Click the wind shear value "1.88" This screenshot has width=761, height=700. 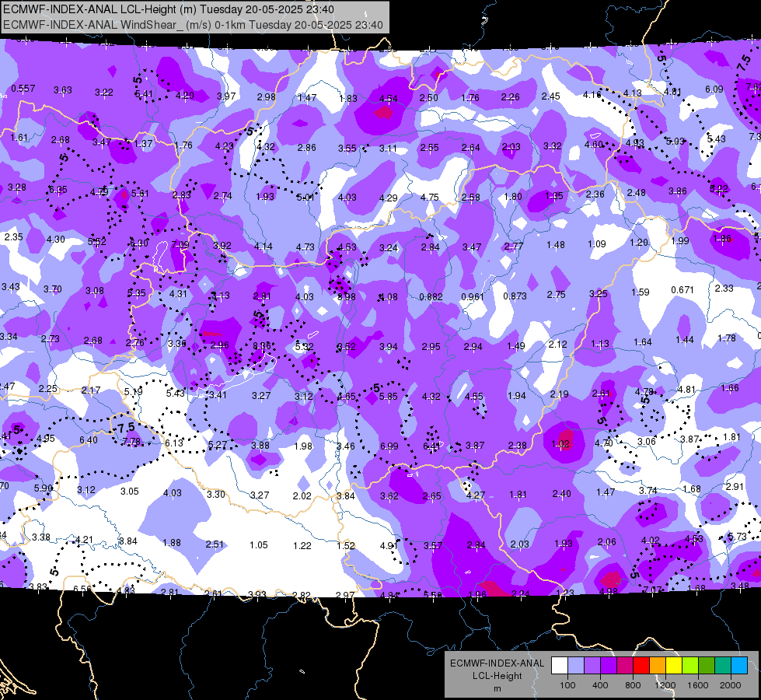tap(172, 543)
